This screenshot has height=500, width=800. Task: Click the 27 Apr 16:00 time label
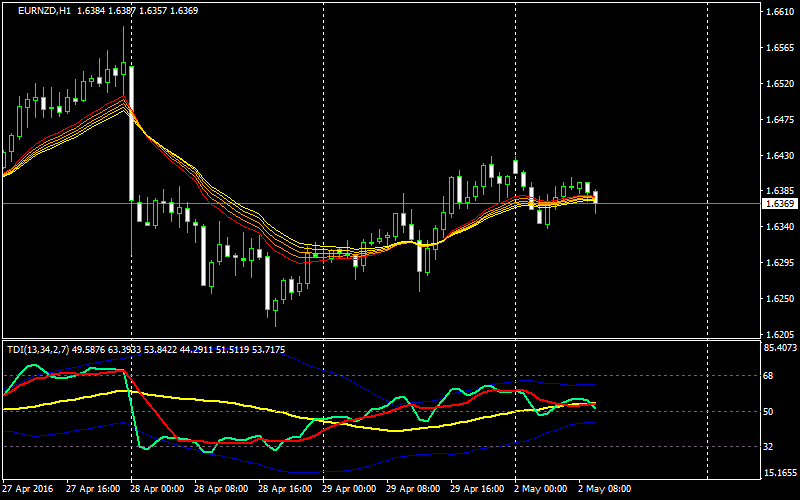point(94,489)
